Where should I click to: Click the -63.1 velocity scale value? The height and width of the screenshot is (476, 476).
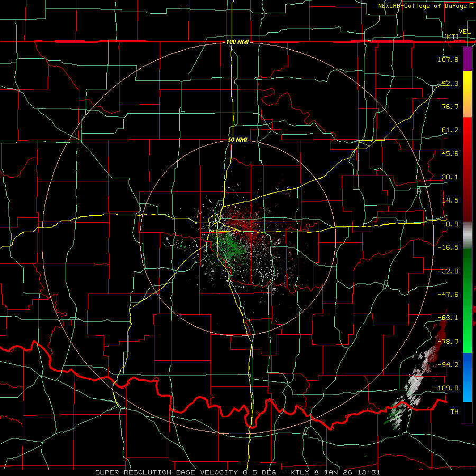point(448,318)
